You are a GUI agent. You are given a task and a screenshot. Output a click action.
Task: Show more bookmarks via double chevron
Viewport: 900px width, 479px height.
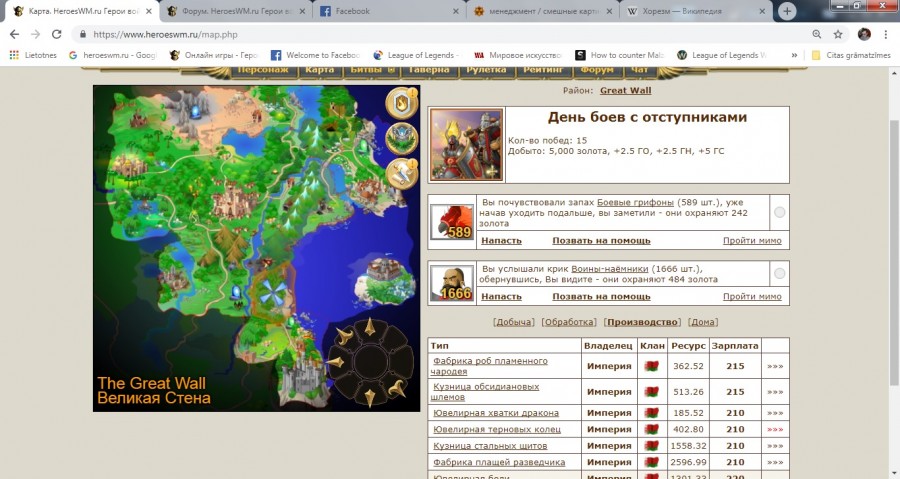tap(794, 55)
